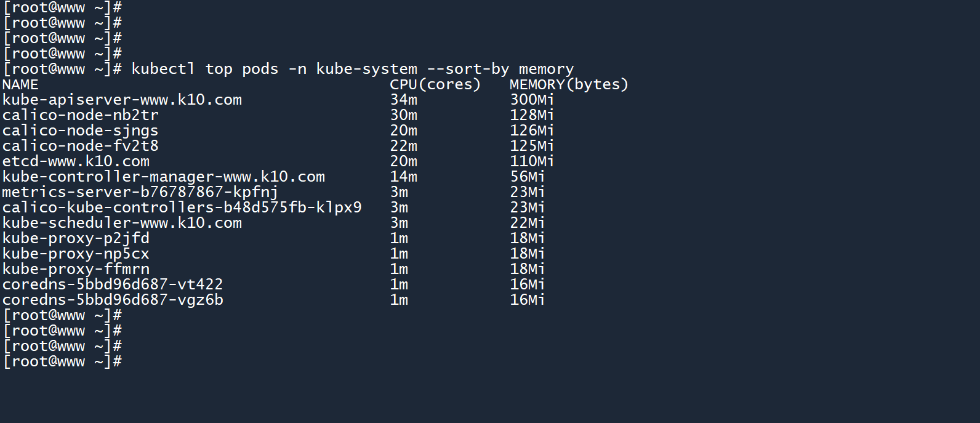Click the 300Mi memory value
Viewport: 980px width, 423px height.
pyautogui.click(x=532, y=100)
